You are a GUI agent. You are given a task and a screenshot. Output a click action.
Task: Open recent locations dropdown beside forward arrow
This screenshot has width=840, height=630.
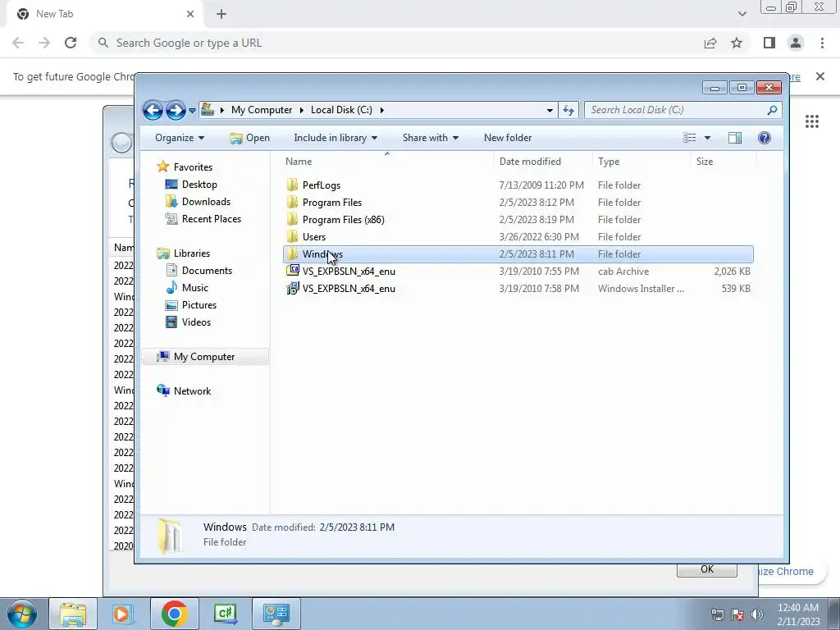(192, 111)
